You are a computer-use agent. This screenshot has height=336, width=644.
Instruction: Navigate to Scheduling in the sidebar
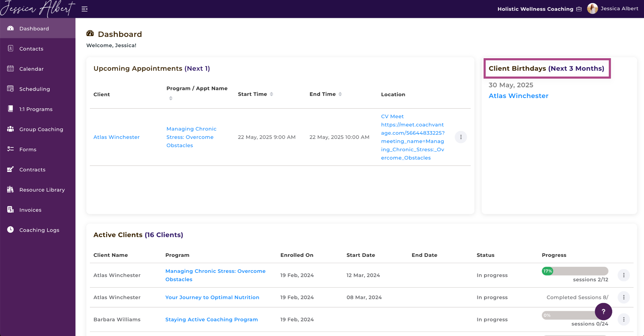(38, 89)
